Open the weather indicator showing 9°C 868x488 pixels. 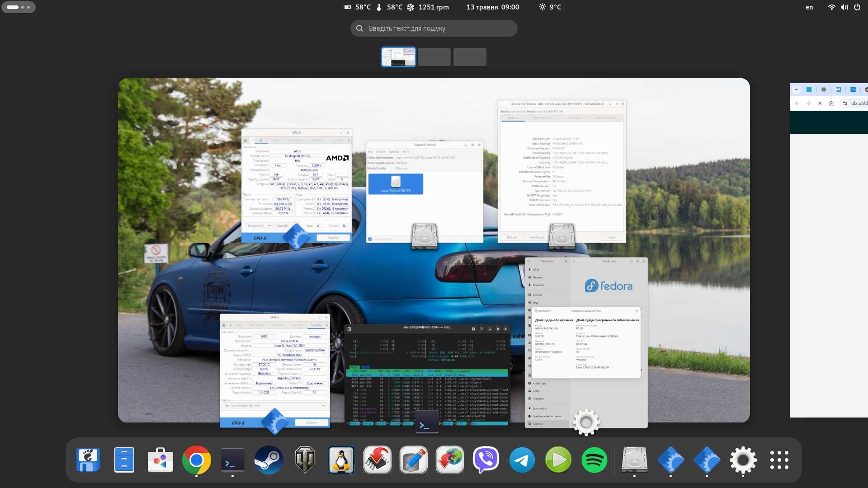550,7
